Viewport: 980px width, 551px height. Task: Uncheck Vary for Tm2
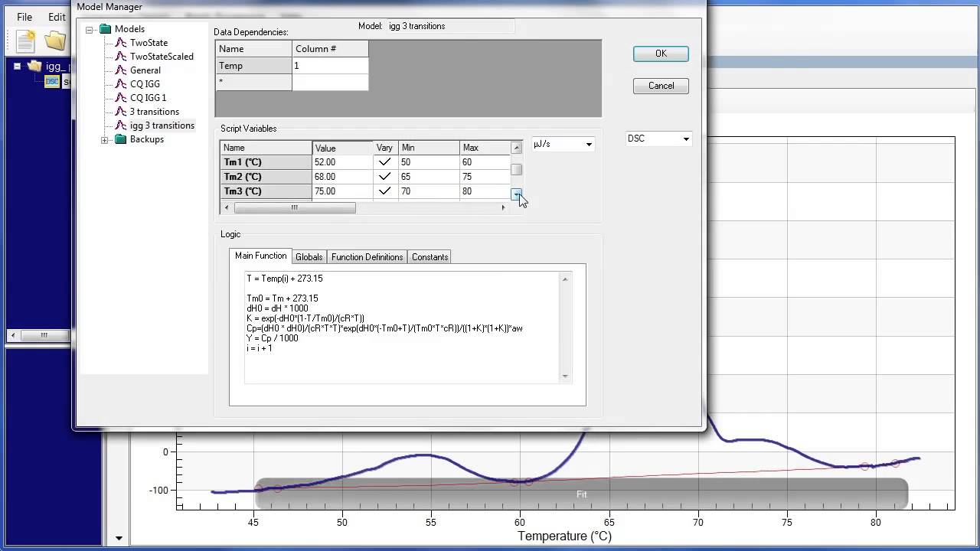click(x=384, y=177)
